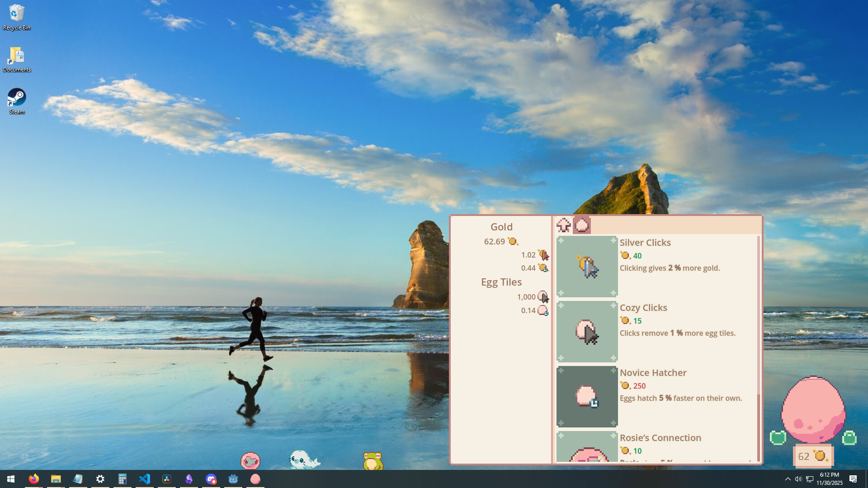Open the Godot engine taskbar icon
The height and width of the screenshot is (488, 868).
(233, 479)
